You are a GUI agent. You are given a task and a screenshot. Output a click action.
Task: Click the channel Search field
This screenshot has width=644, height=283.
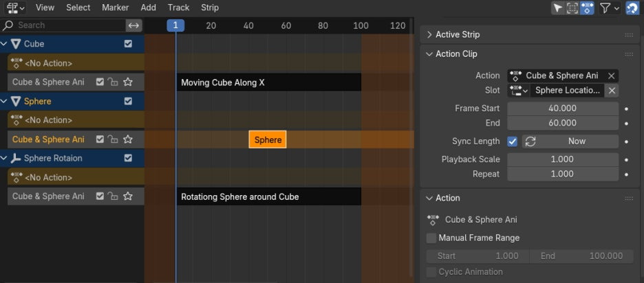click(64, 25)
